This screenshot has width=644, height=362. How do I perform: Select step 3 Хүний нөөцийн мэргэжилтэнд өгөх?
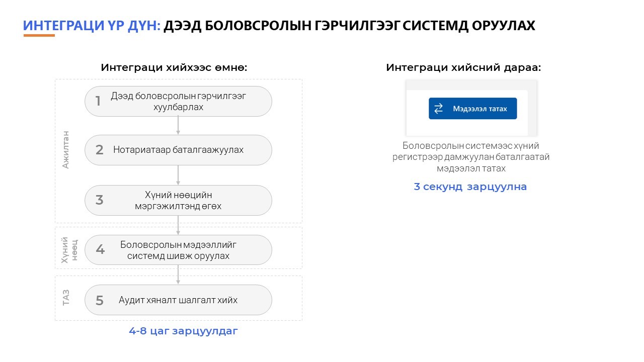click(x=178, y=200)
